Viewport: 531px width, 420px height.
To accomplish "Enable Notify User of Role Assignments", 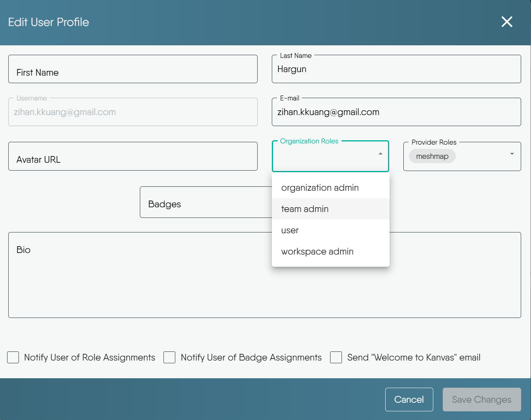I will (13, 357).
